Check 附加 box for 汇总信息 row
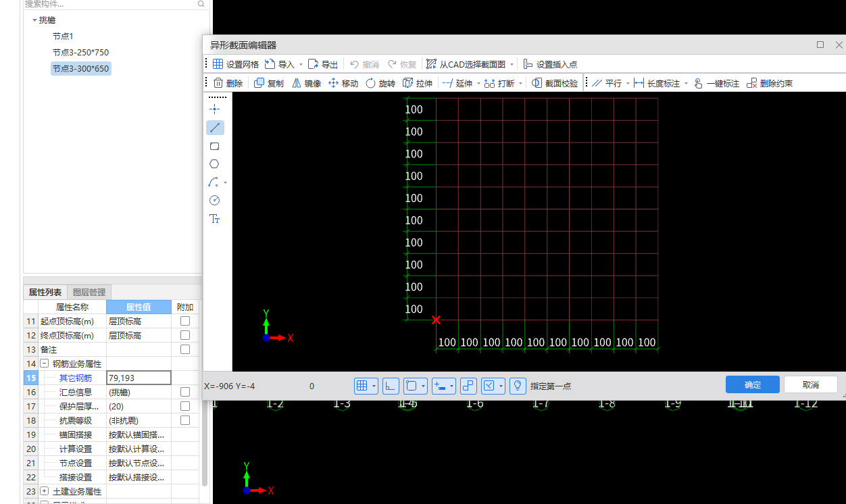The image size is (846, 504). click(185, 392)
